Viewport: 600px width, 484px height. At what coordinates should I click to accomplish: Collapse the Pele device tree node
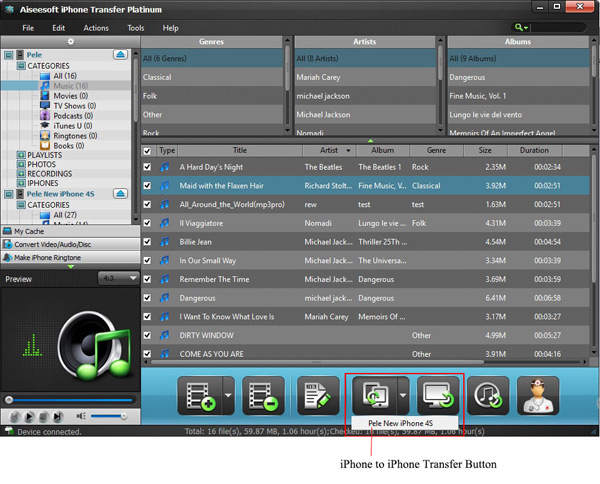[x=8, y=55]
